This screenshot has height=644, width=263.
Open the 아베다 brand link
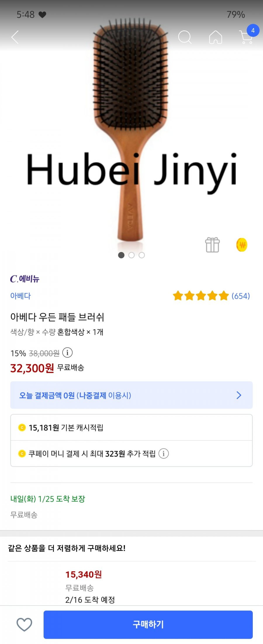(20, 296)
